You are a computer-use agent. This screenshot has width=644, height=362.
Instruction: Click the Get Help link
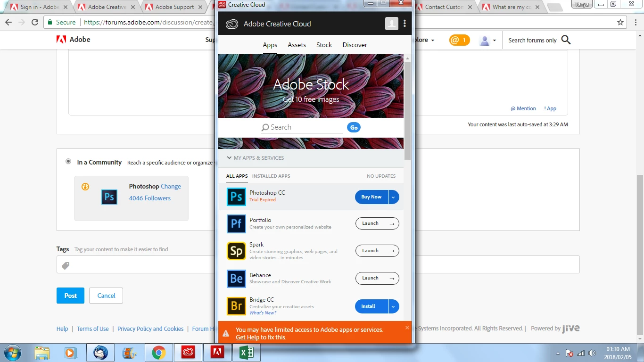[x=248, y=337]
